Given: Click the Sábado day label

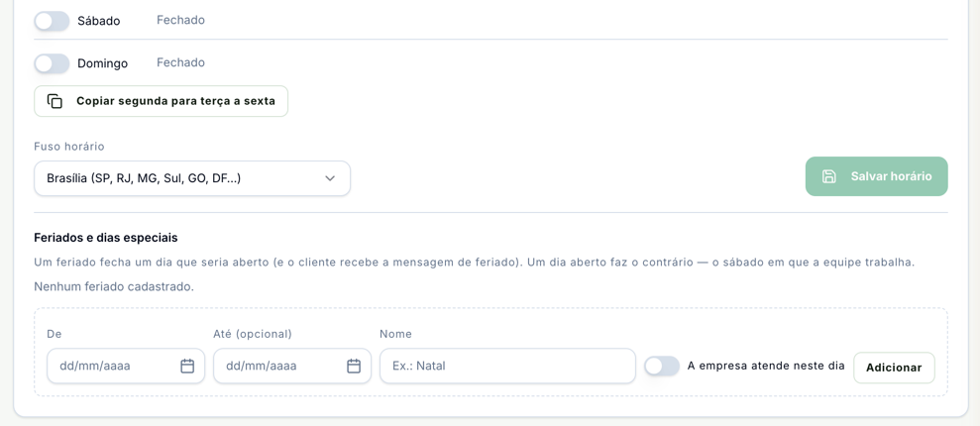Looking at the screenshot, I should pyautogui.click(x=99, y=21).
